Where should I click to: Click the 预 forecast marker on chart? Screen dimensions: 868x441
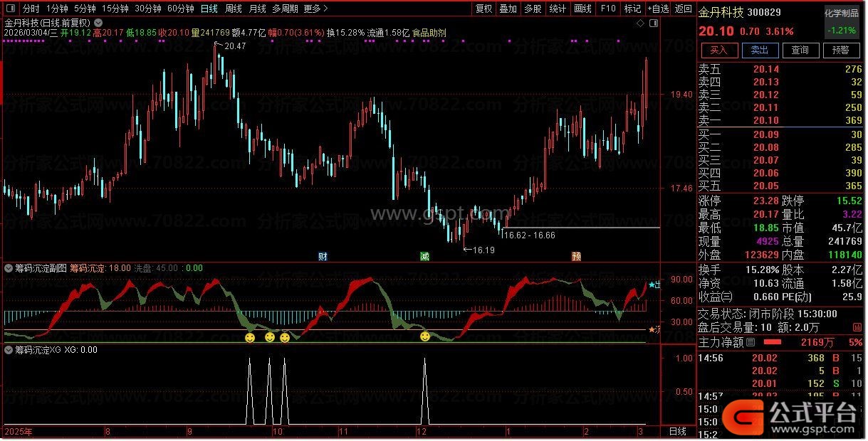click(576, 256)
